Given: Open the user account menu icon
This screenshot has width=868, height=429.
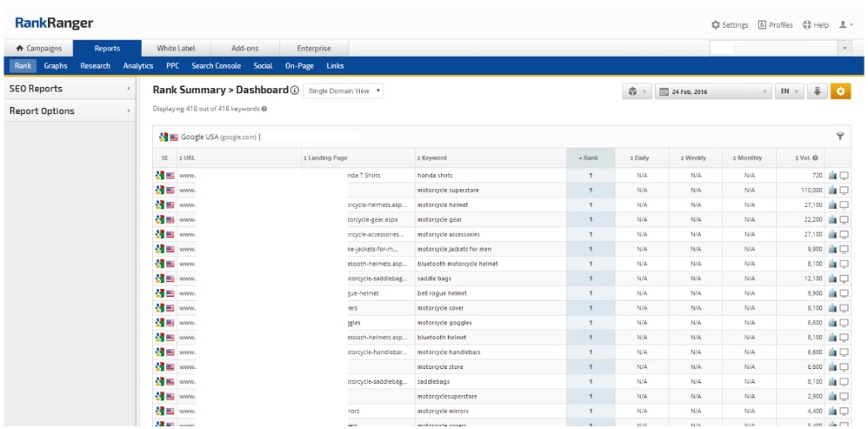Looking at the screenshot, I should [846, 25].
